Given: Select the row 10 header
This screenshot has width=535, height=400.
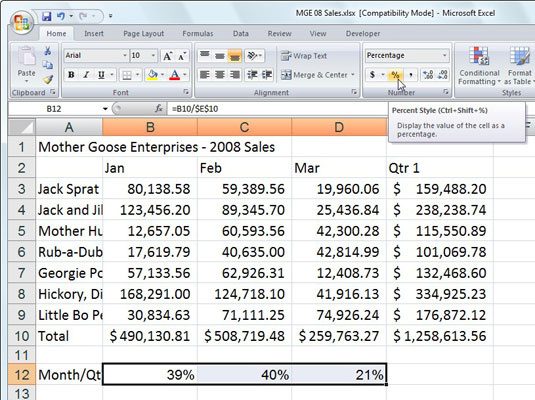Looking at the screenshot, I should point(22,336).
